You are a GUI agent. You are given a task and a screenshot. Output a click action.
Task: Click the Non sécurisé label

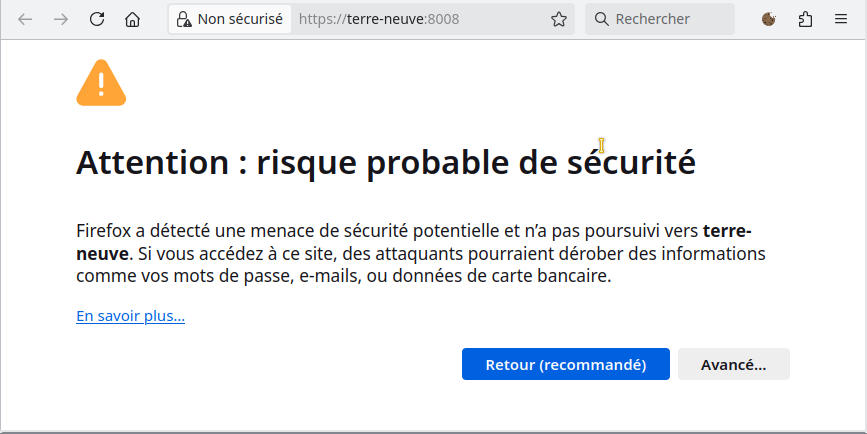240,19
